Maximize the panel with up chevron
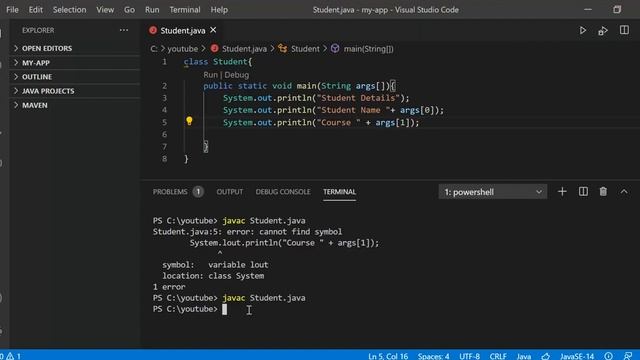 [x=624, y=191]
